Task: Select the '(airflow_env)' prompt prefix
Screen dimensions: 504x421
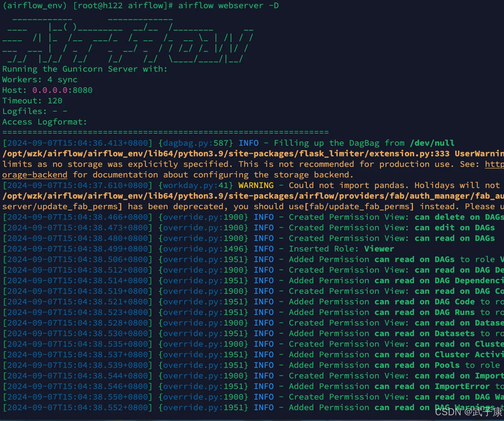Action: coord(35,6)
